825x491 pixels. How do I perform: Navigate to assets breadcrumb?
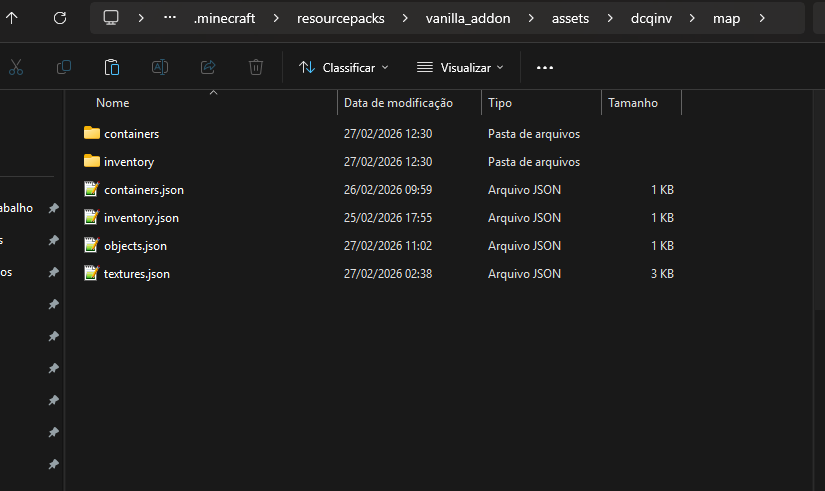pos(570,18)
